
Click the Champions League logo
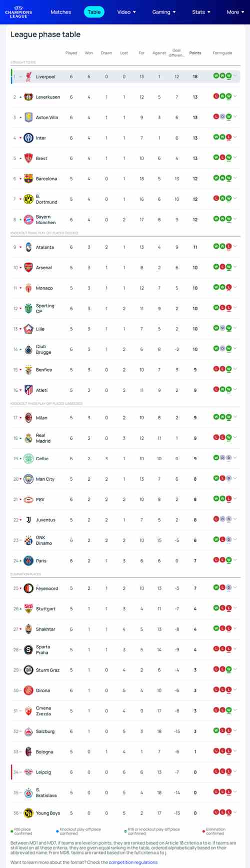coord(18,12)
